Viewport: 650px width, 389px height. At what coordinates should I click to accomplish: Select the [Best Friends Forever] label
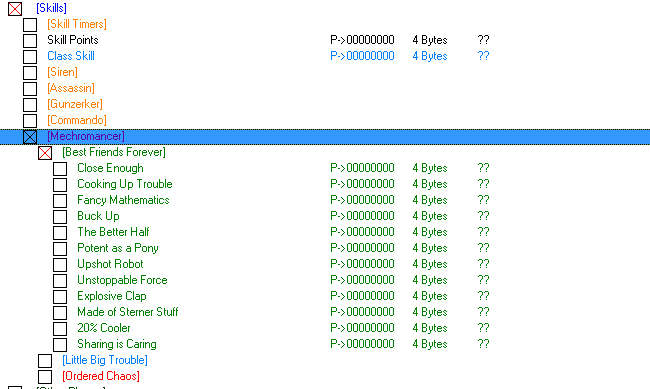pos(114,152)
